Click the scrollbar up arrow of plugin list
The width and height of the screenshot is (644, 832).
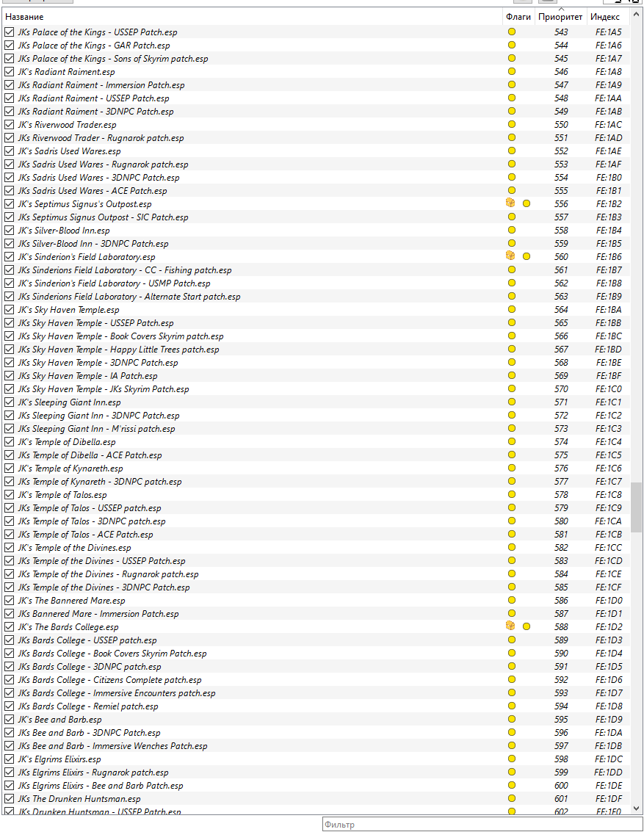(x=636, y=15)
